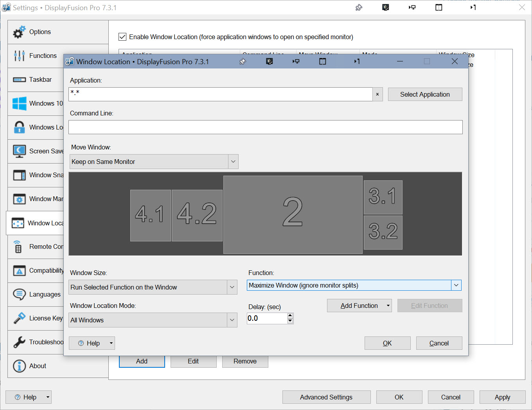
Task: Click the arrow-1 icon in Settings window titlebar
Action: coord(473,7)
